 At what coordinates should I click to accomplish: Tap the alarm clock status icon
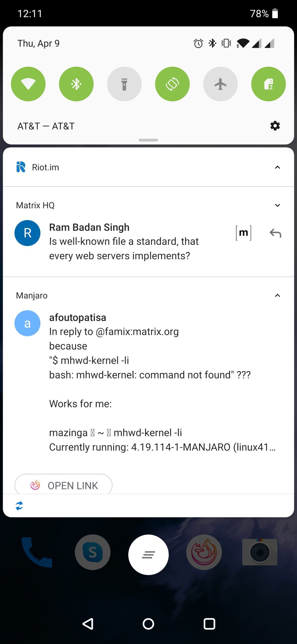pos(198,43)
